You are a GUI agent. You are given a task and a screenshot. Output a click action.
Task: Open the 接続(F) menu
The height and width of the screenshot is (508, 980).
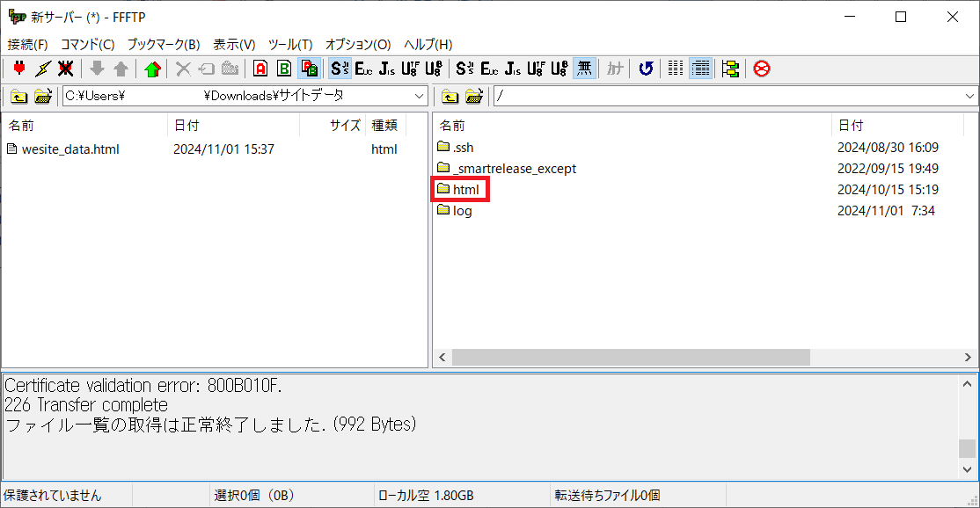(x=28, y=44)
